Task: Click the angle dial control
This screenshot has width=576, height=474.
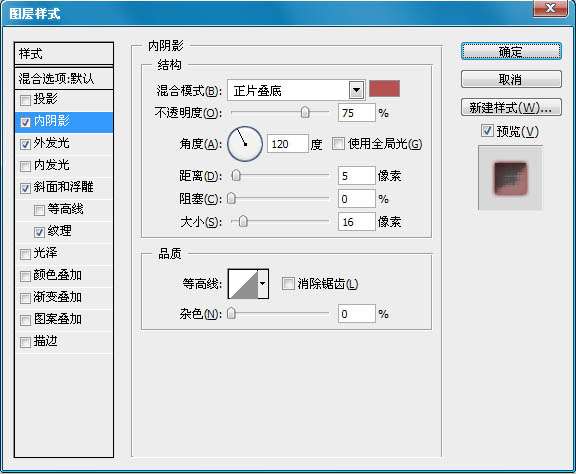Action: click(x=245, y=144)
